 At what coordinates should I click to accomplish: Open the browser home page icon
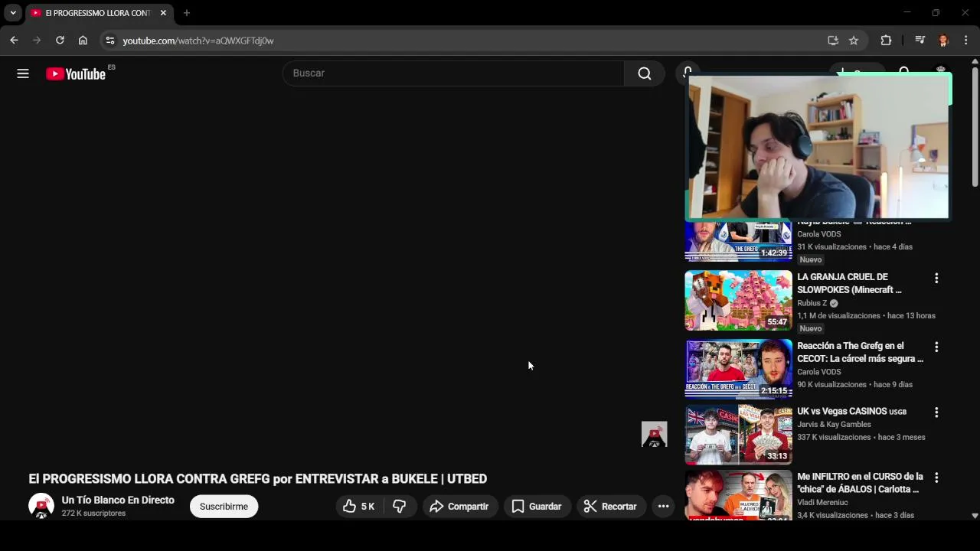click(83, 41)
